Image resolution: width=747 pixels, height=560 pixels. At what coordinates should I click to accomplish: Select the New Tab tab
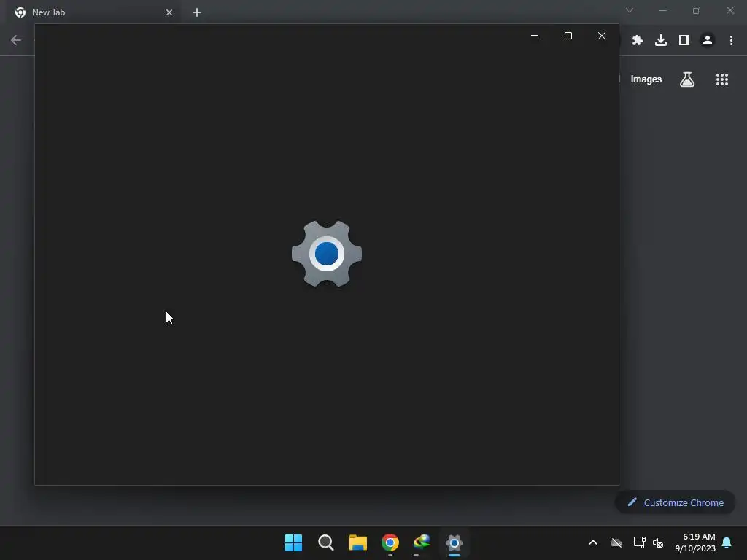click(x=93, y=12)
